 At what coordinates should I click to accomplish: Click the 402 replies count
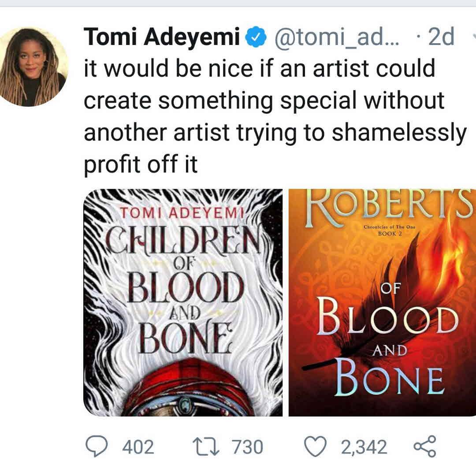click(x=138, y=447)
